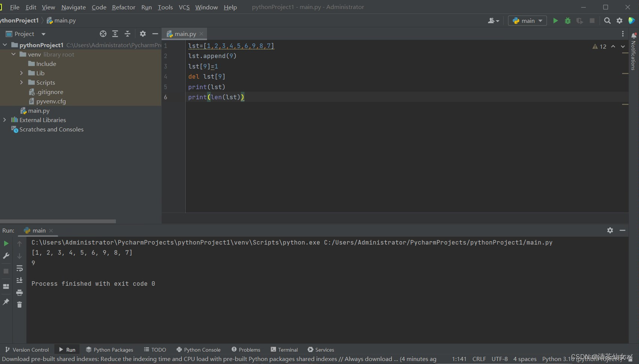The height and width of the screenshot is (364, 639).
Task: Click scroll to end of output icon
Action: (19, 280)
